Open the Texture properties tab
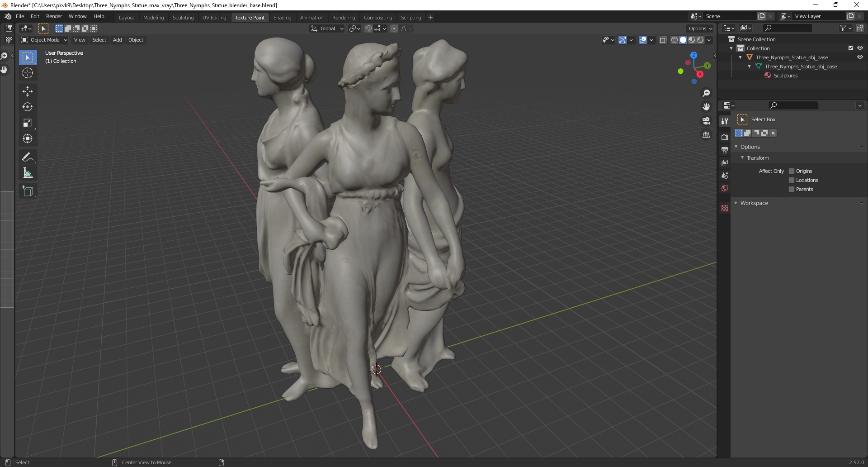Viewport: 868px width, 467px height. pyautogui.click(x=725, y=208)
